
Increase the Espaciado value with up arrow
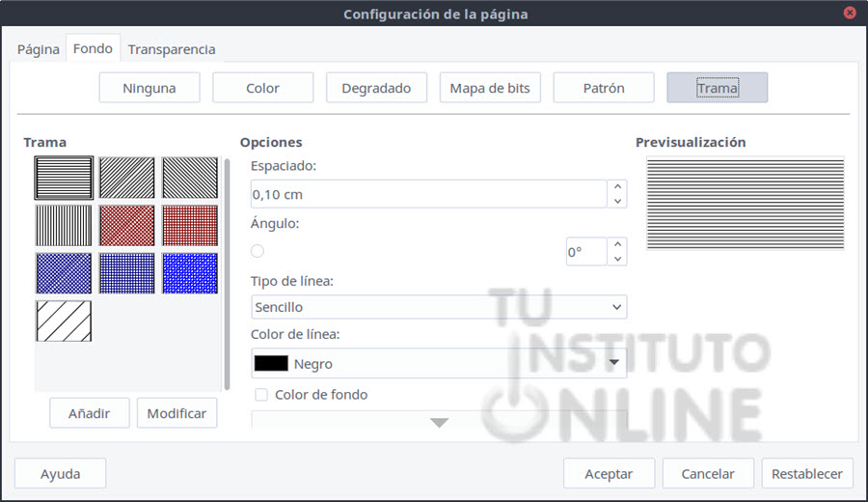pos(617,186)
